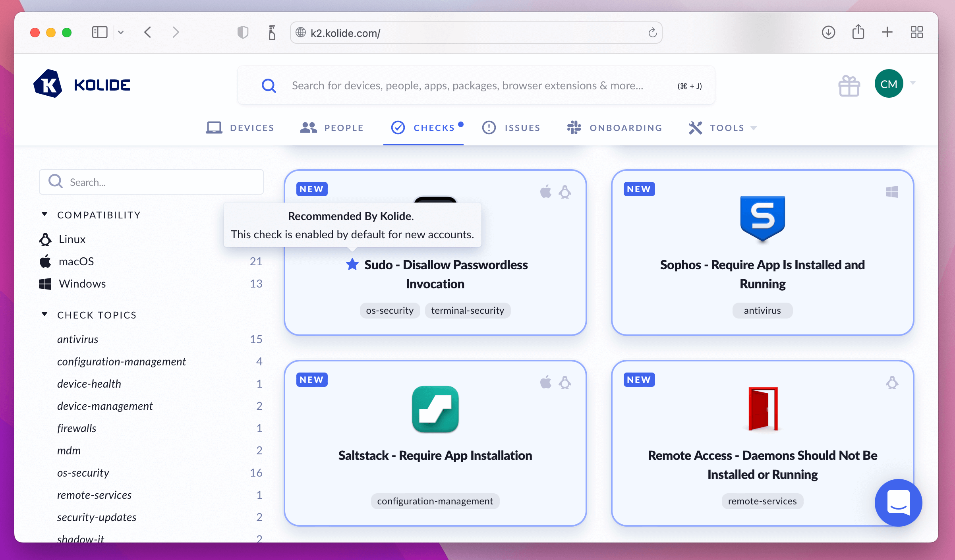Click the Sophos shield icon
Image resolution: width=955 pixels, height=560 pixels.
(762, 218)
